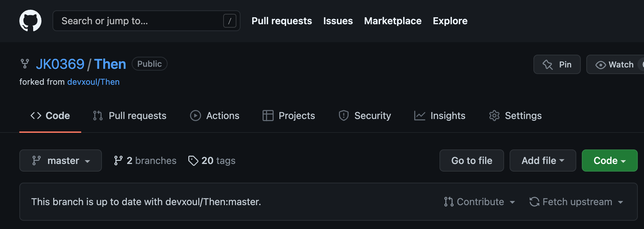Open the devxoul/Then upstream repository link
The image size is (644, 229).
93,82
